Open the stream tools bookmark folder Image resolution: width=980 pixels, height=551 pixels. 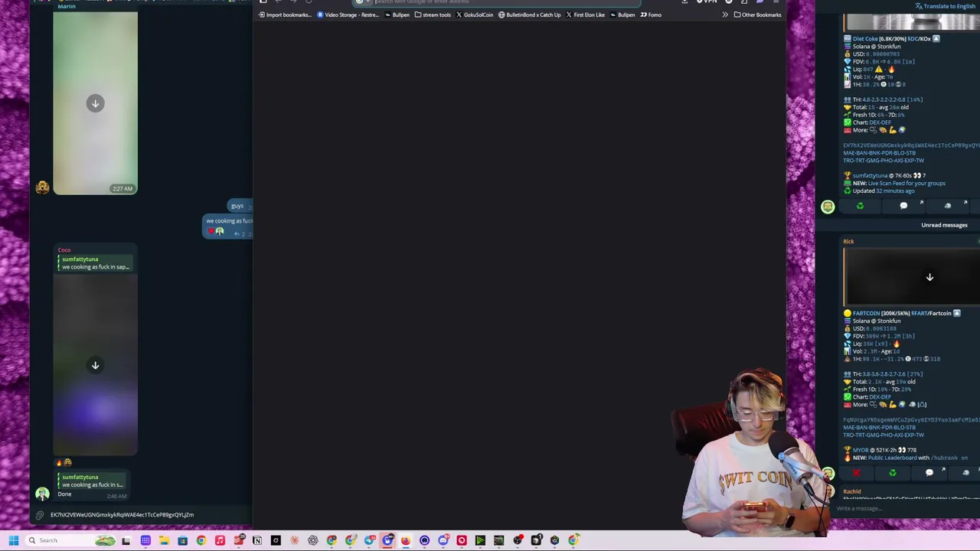(x=433, y=15)
